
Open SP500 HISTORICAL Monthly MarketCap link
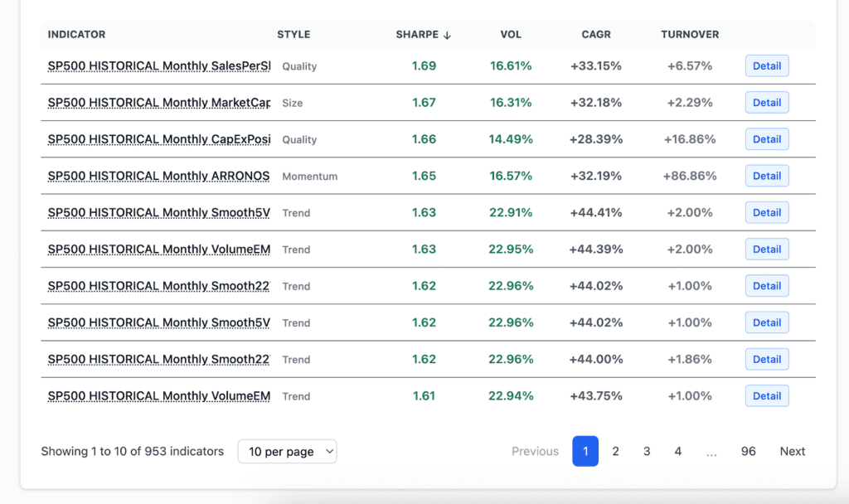pyautogui.click(x=159, y=103)
